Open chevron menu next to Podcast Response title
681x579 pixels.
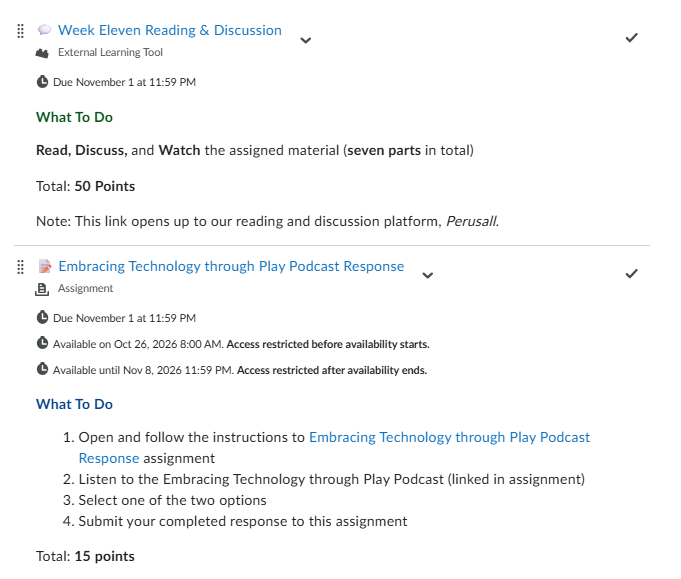(x=428, y=275)
